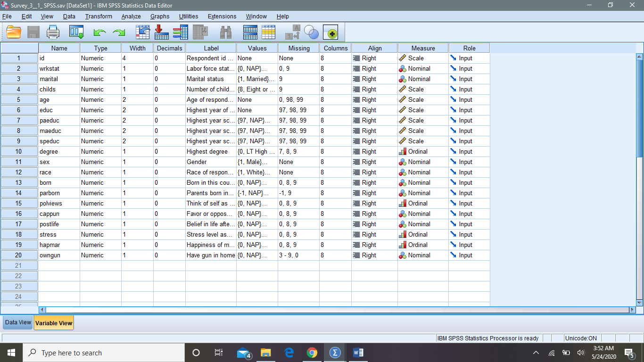Open the Measure cell for the stress variable
The image size is (644, 362).
(422, 234)
